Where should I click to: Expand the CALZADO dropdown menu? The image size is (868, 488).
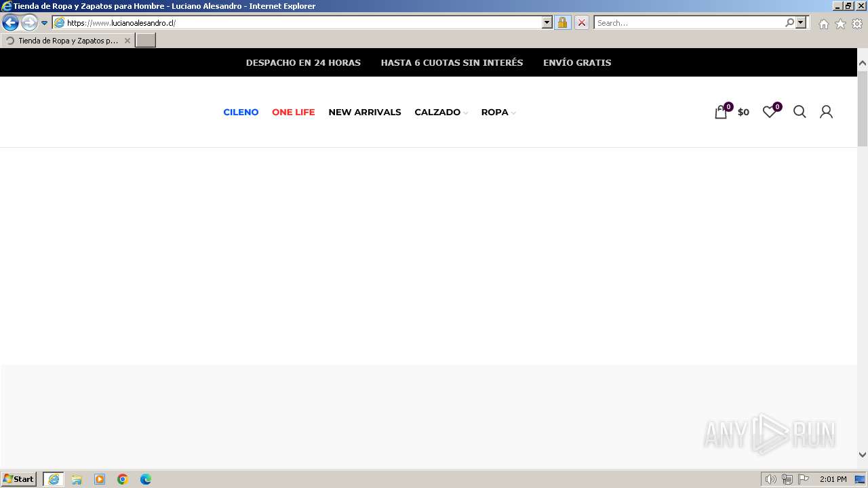(x=441, y=113)
